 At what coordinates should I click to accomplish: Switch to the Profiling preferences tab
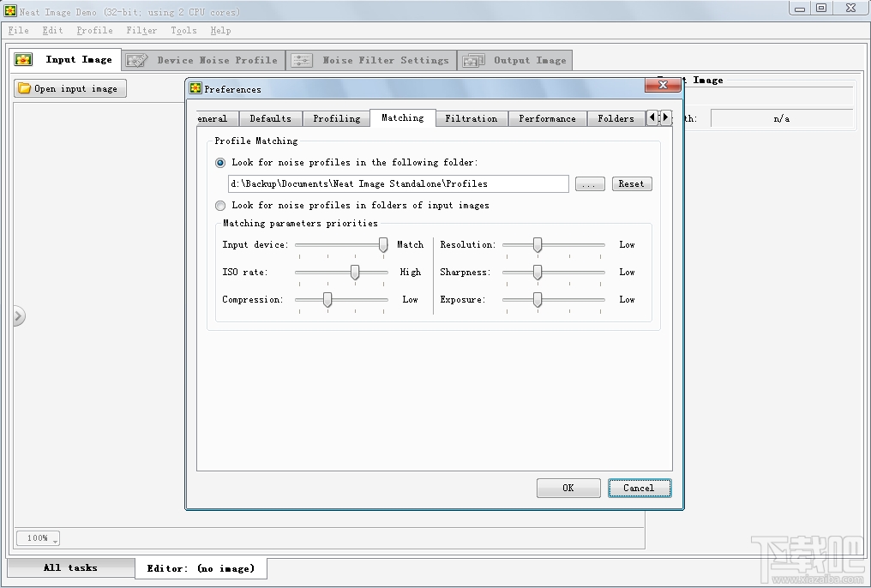pos(337,118)
